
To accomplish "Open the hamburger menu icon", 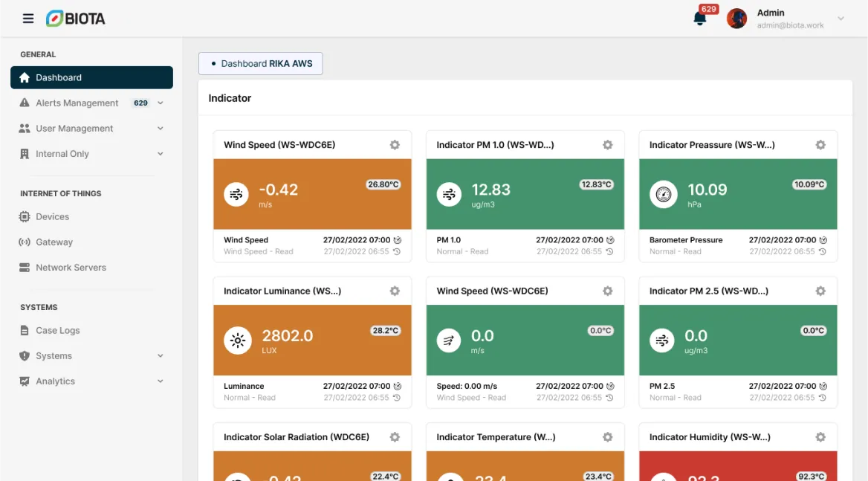I will (28, 19).
